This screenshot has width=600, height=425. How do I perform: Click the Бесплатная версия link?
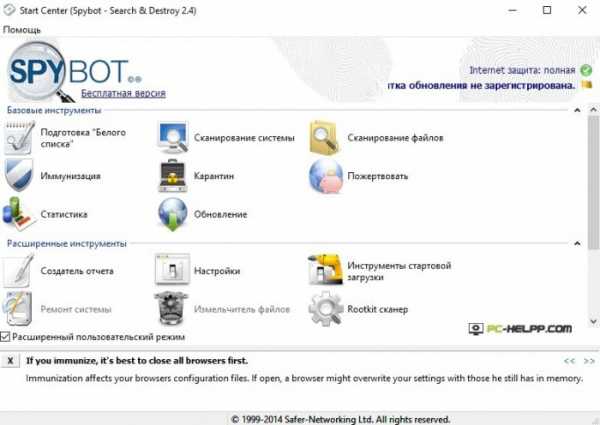[123, 93]
